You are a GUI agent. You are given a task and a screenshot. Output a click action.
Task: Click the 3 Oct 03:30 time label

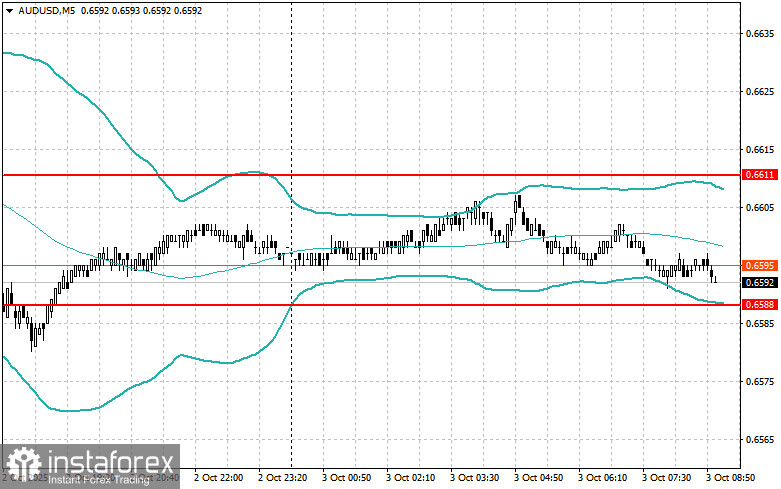pyautogui.click(x=475, y=478)
